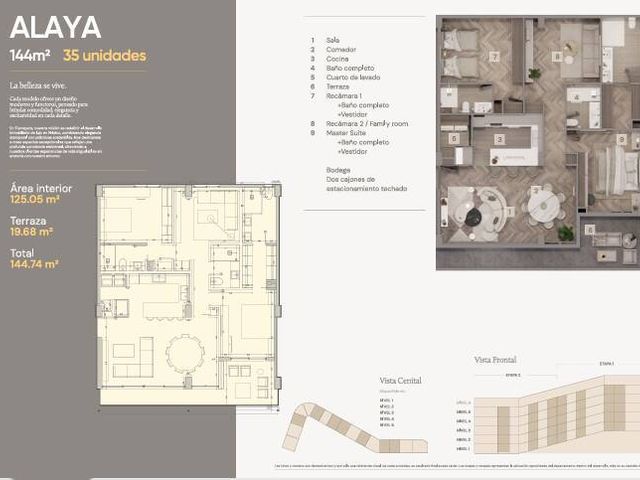Click the 'Bodega' legend entry

click(338, 170)
